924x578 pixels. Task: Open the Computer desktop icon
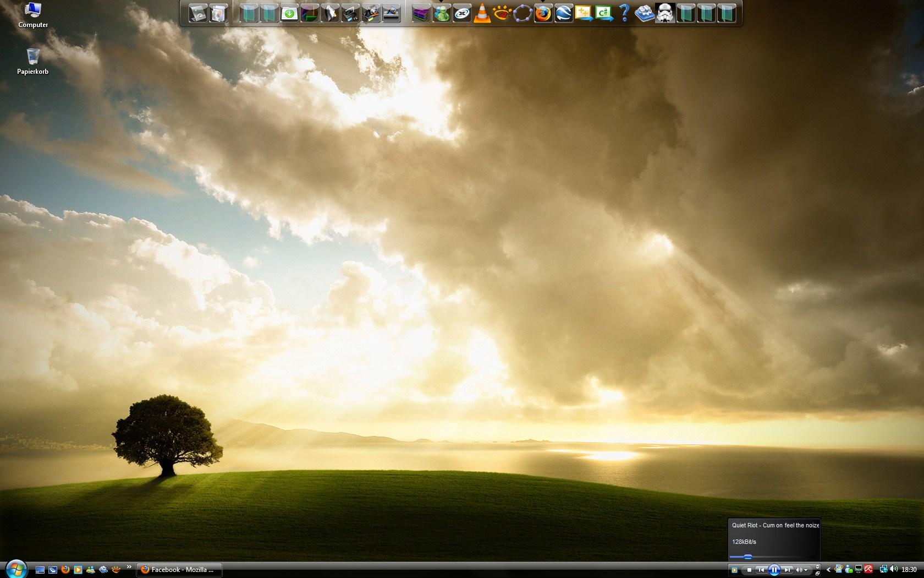coord(33,15)
